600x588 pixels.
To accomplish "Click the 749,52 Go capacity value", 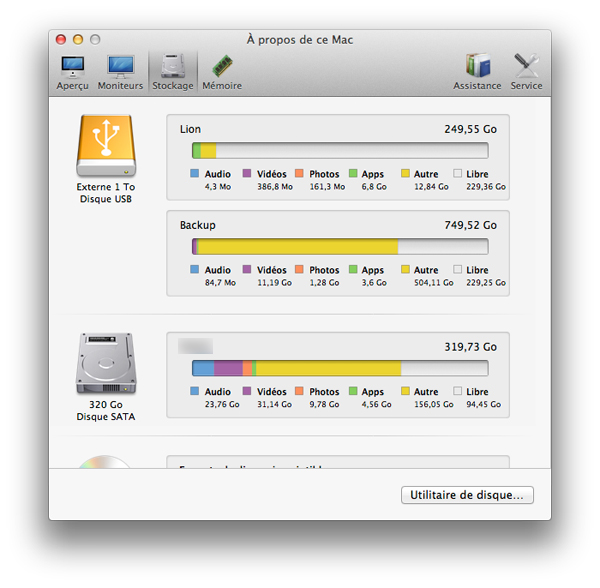I will click(x=471, y=225).
